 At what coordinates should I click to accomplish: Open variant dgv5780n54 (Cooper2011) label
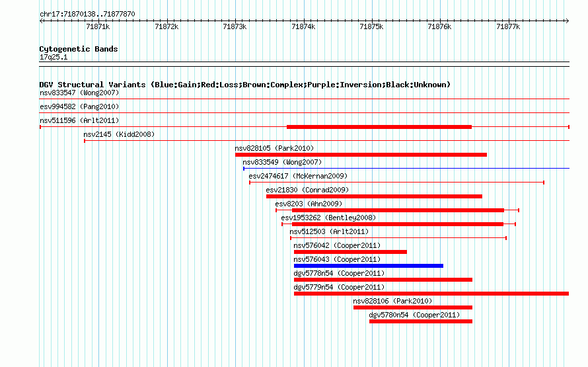click(x=414, y=315)
